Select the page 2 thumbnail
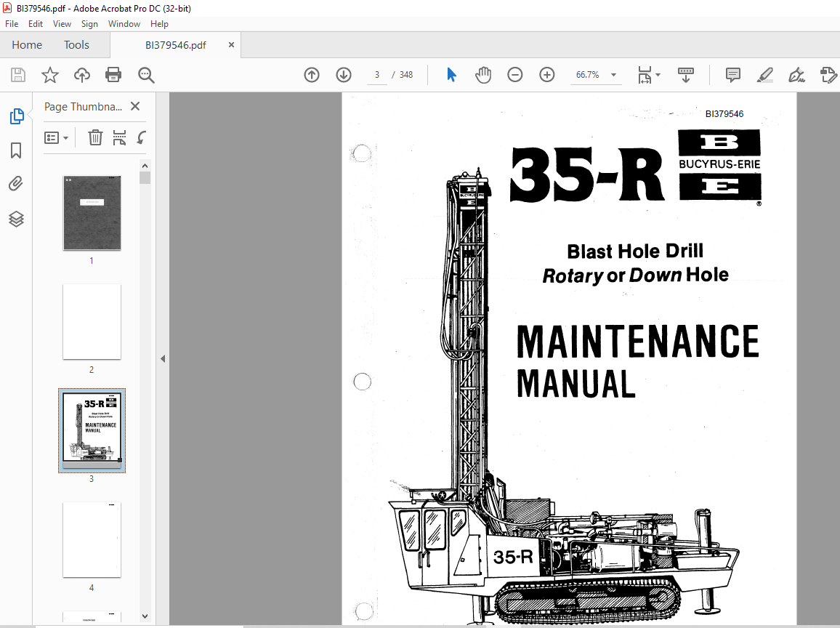 (92, 321)
